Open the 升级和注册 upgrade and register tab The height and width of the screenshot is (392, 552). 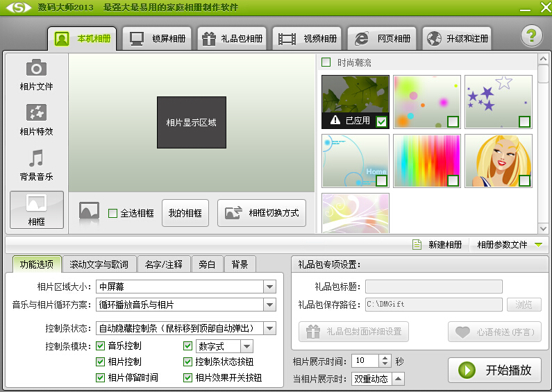point(457,38)
